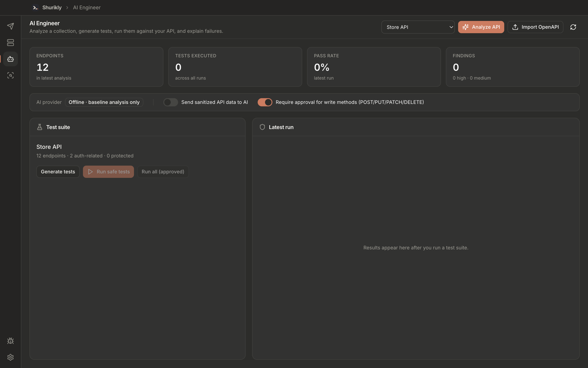588x368 pixels.
Task: Enable Send sanitized API data to AI
Action: [171, 102]
